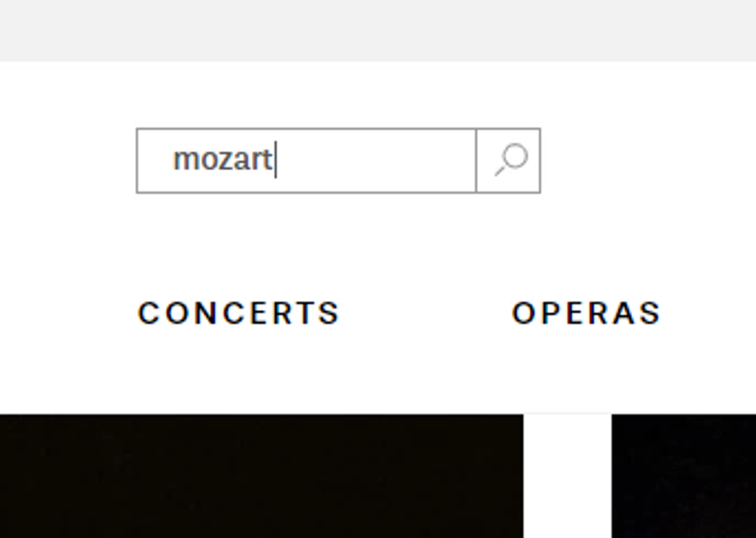Click the word mozart in the search box
756x538 pixels.
click(x=223, y=160)
